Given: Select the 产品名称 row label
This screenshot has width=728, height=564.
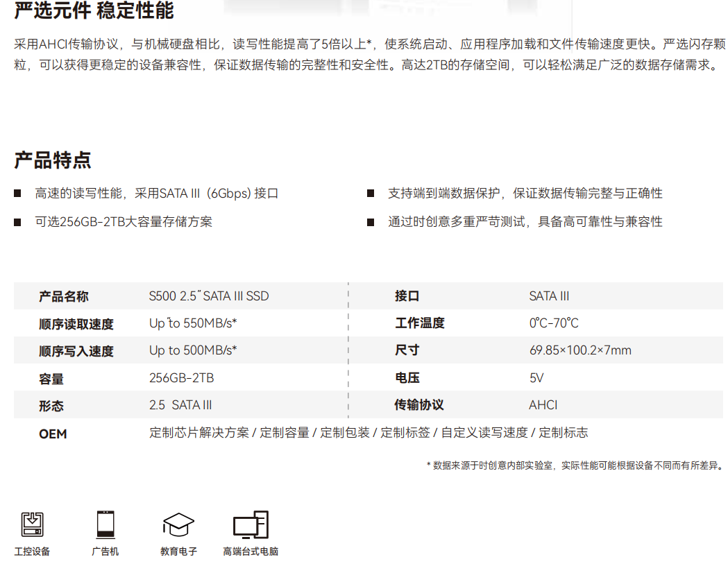Looking at the screenshot, I should [x=64, y=297].
